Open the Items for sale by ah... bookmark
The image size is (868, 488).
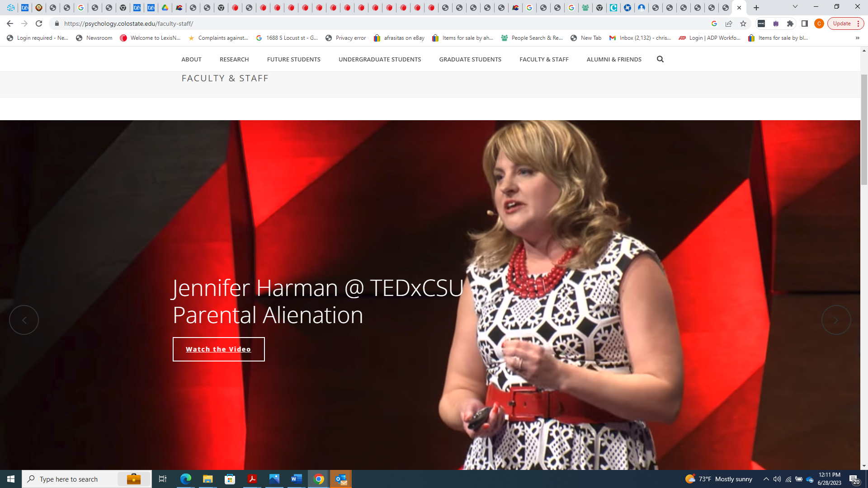(463, 38)
